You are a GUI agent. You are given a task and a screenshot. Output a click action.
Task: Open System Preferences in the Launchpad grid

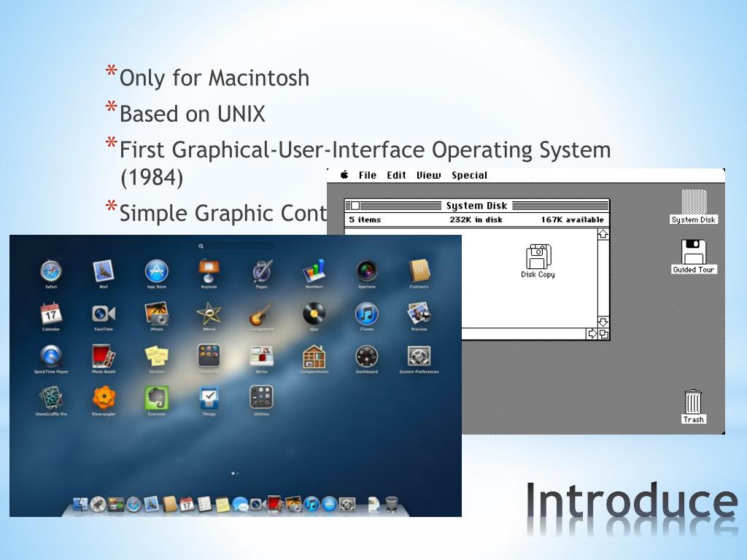pos(419,356)
